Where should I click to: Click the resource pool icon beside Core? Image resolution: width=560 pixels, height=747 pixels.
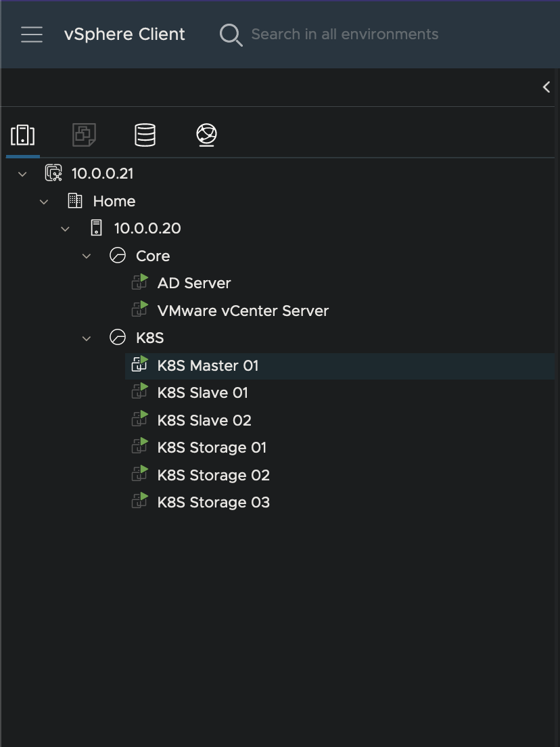[x=118, y=255]
